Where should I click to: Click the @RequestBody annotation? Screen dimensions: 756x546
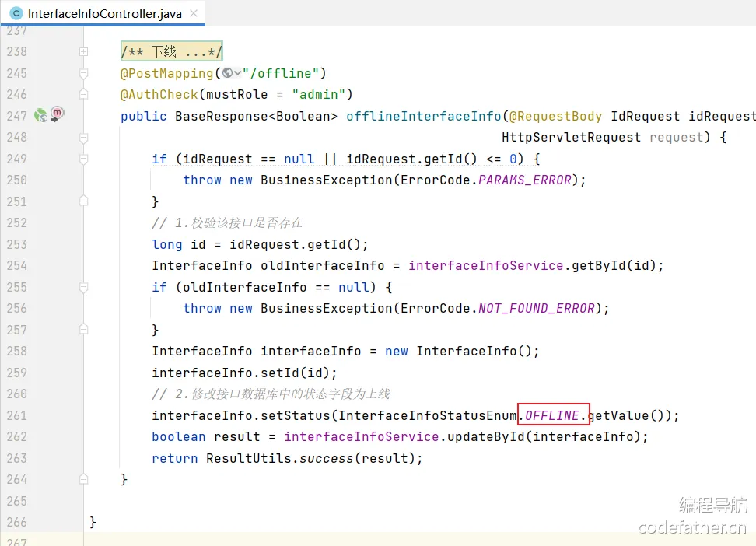(x=556, y=116)
